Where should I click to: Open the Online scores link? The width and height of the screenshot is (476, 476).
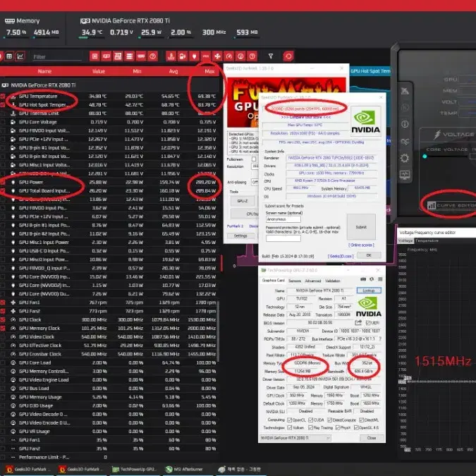361,245
